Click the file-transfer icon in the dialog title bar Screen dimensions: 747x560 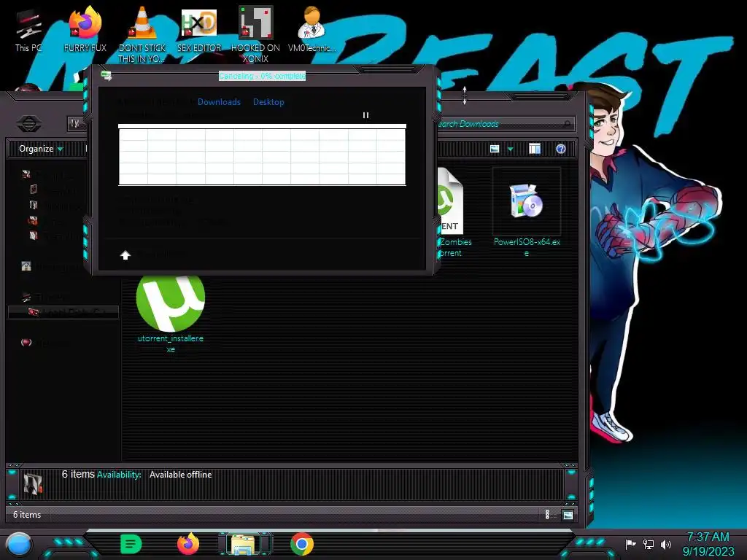point(107,76)
